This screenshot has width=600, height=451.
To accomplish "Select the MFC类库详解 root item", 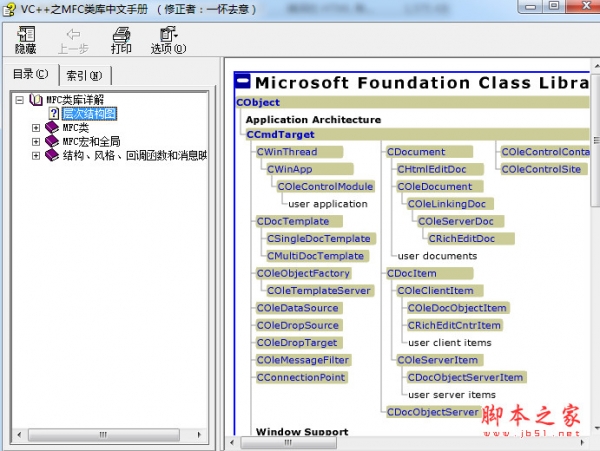I will [x=75, y=100].
